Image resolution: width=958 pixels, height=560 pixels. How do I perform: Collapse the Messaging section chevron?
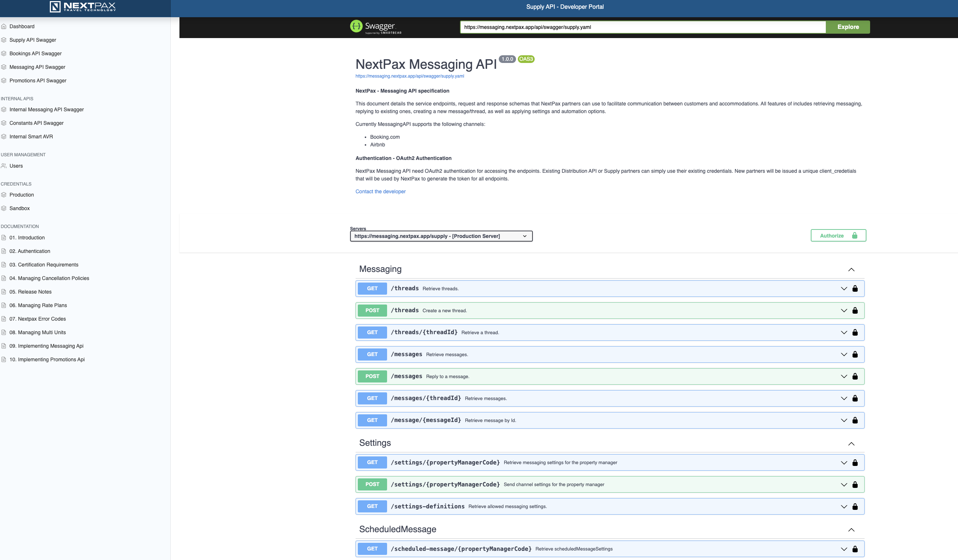(851, 270)
